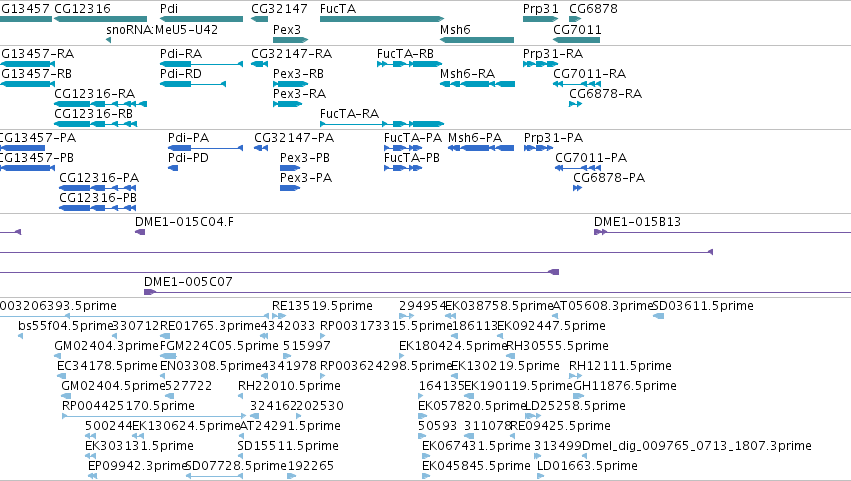Click the EP09942.3prime EST label
Screen dimensions: 851x481
[x=137, y=466]
